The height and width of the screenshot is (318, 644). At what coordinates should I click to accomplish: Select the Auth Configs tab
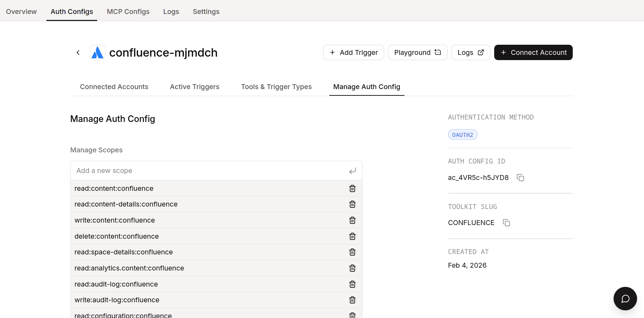(72, 12)
